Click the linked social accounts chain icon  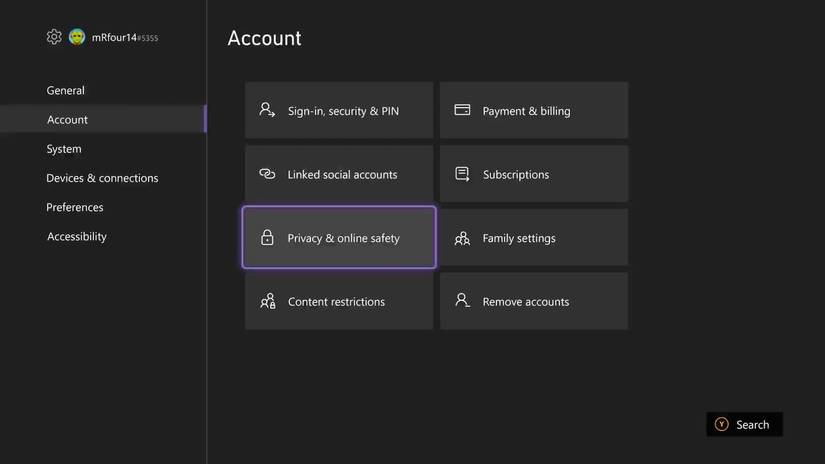(x=267, y=174)
